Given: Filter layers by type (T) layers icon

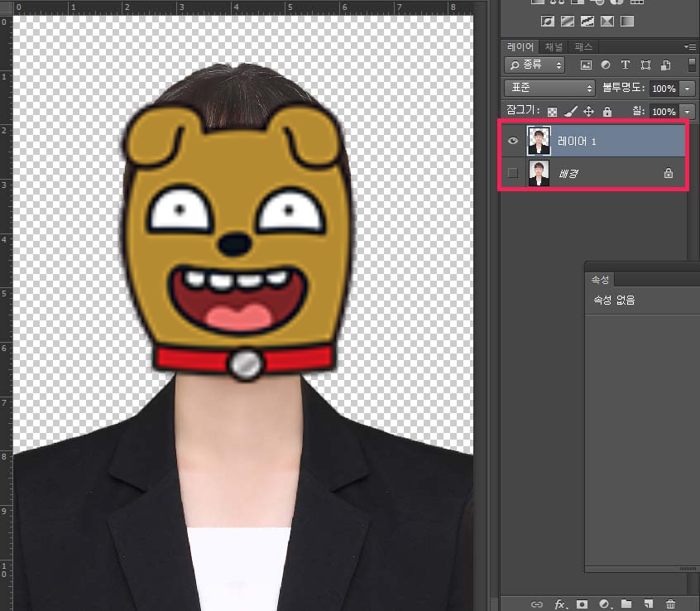Looking at the screenshot, I should tap(626, 65).
